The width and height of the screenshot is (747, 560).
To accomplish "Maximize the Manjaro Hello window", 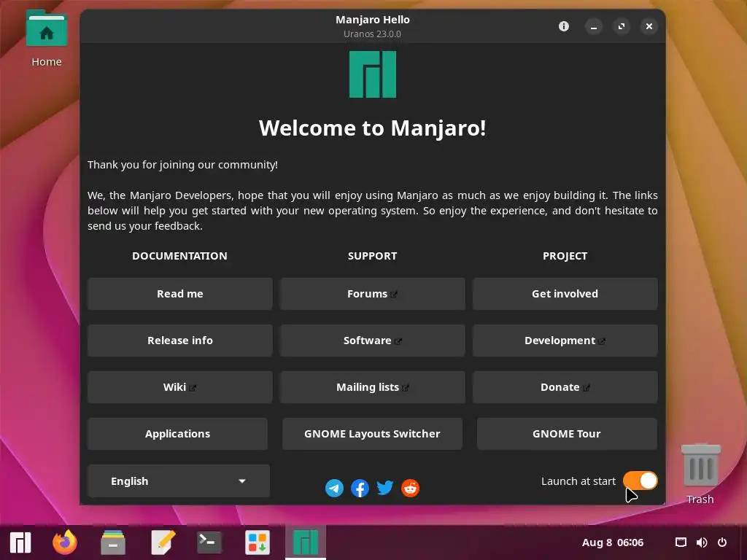I will click(x=622, y=26).
